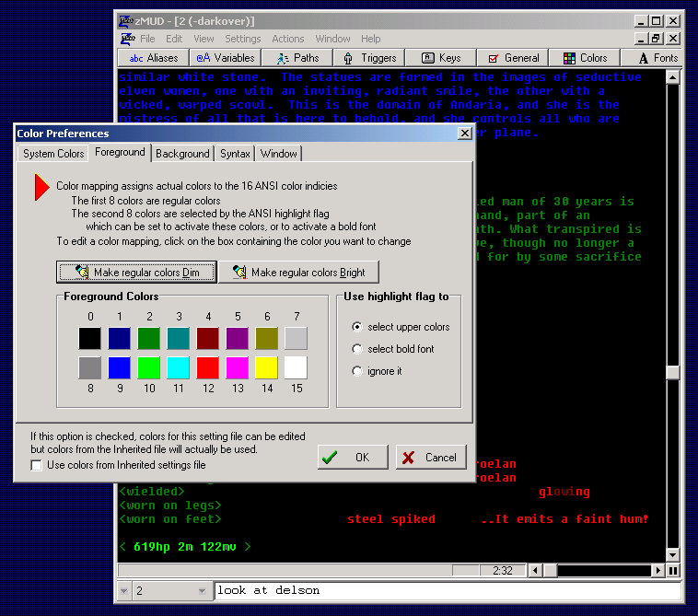Edit the bright red color swatch 12
The width and height of the screenshot is (698, 616).
[x=207, y=367]
